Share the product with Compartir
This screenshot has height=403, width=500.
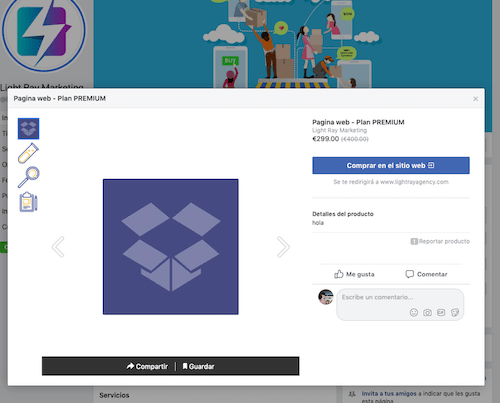147,366
